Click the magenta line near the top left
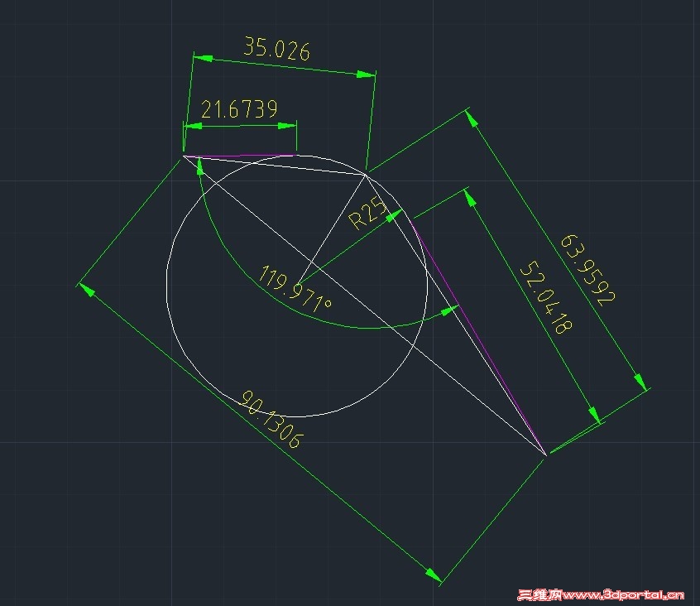 (240, 154)
